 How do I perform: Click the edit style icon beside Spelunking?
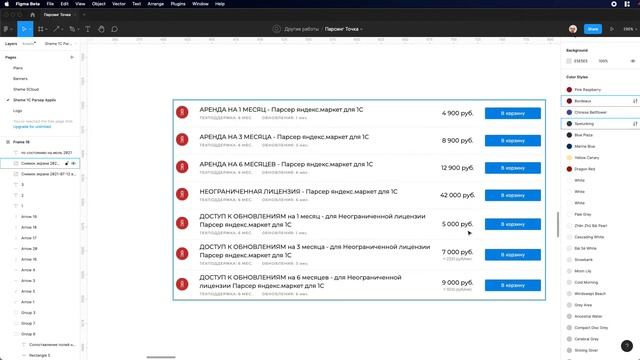tap(635, 124)
